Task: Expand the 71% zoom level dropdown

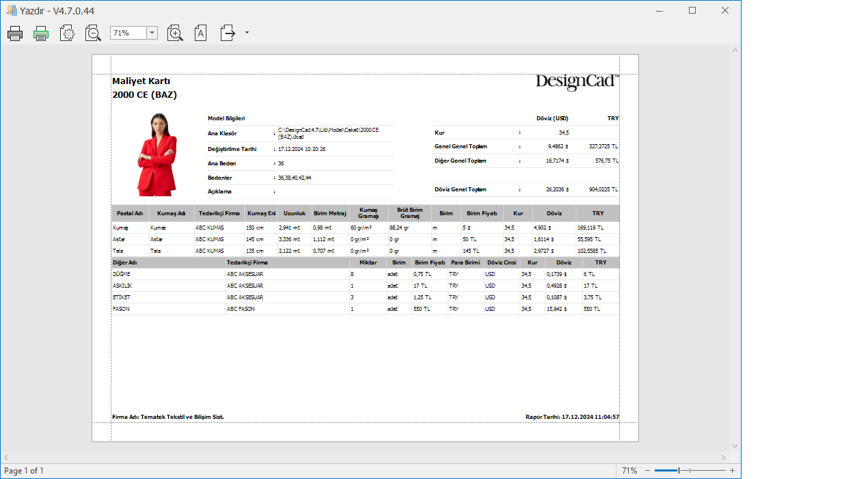Action: (x=152, y=33)
